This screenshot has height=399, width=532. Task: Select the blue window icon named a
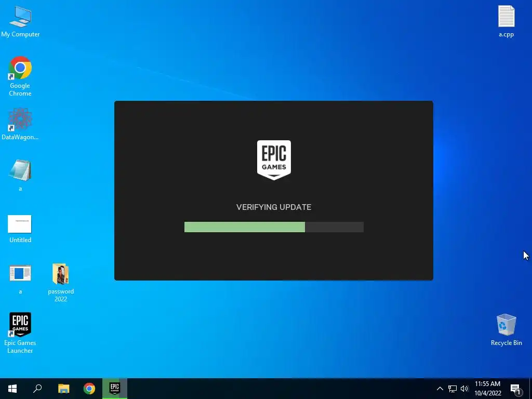pos(20,279)
